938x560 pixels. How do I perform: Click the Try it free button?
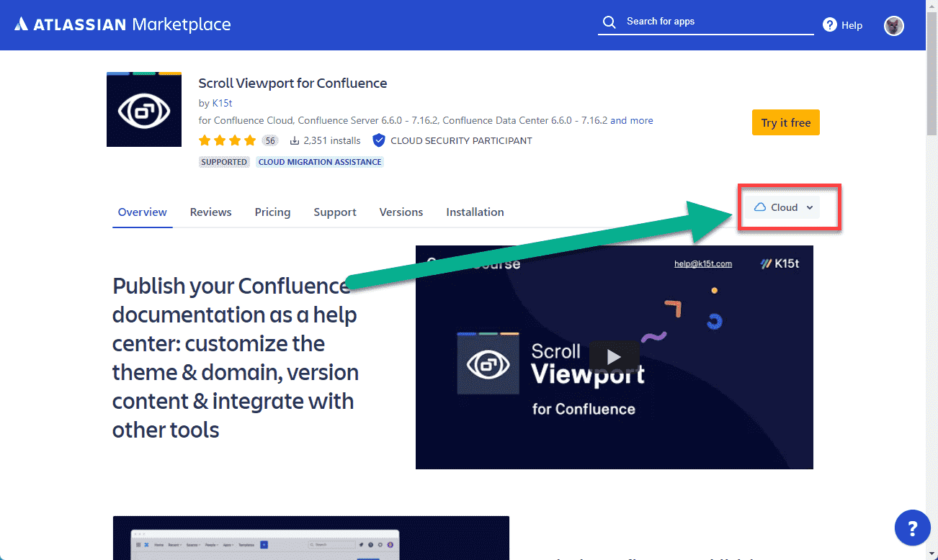786,122
